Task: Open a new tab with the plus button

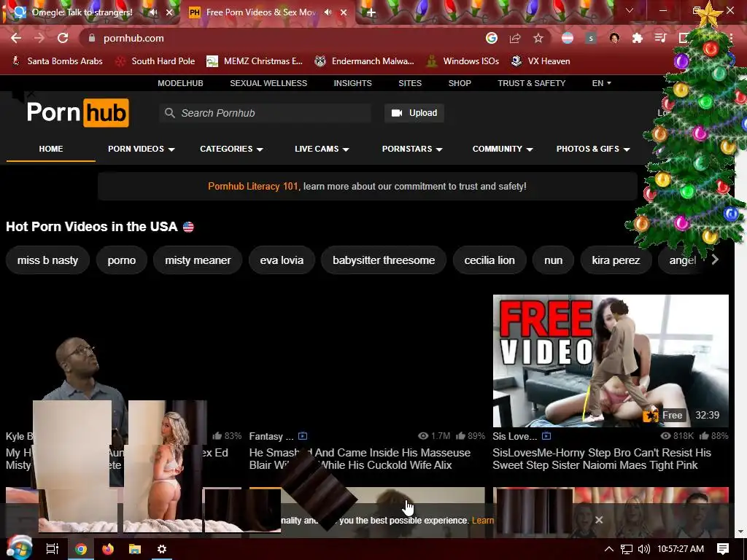Action: [371, 12]
